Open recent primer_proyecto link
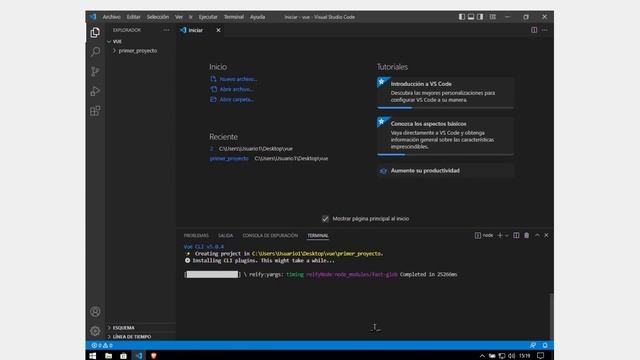This screenshot has width=640, height=360. (229, 158)
